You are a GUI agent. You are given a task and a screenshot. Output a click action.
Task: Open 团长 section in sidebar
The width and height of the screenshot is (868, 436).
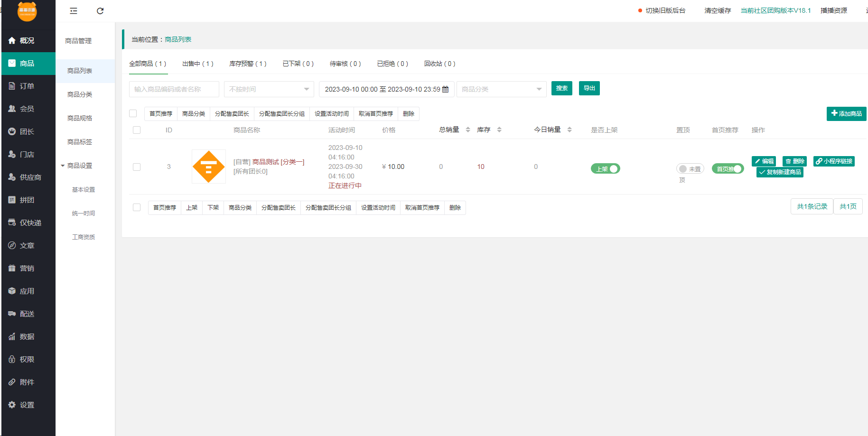[x=28, y=132]
